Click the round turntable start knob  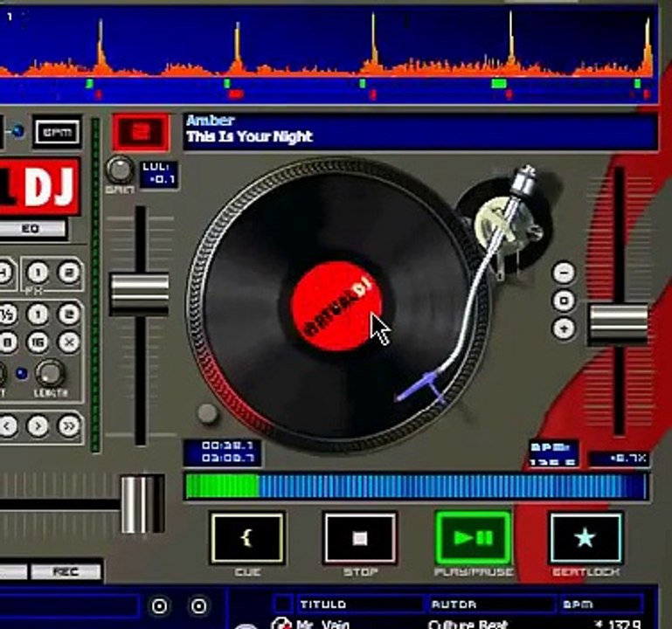pos(207,413)
